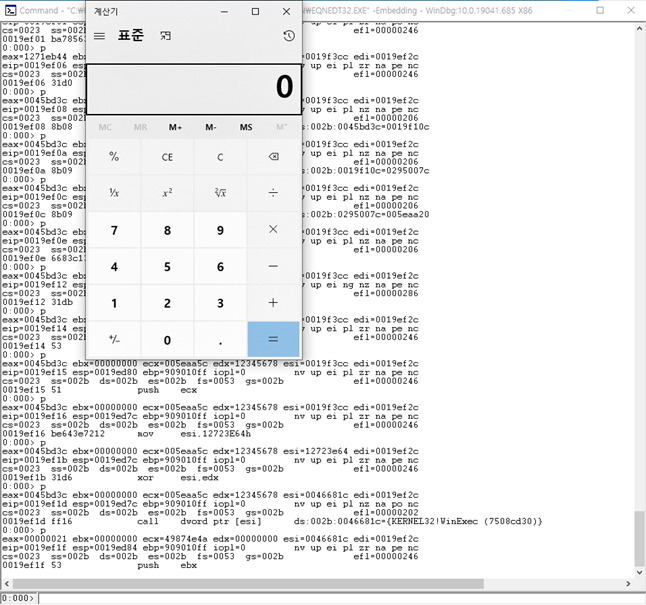The width and height of the screenshot is (646, 605).
Task: Click digit 2 on calculator
Action: coord(167,303)
